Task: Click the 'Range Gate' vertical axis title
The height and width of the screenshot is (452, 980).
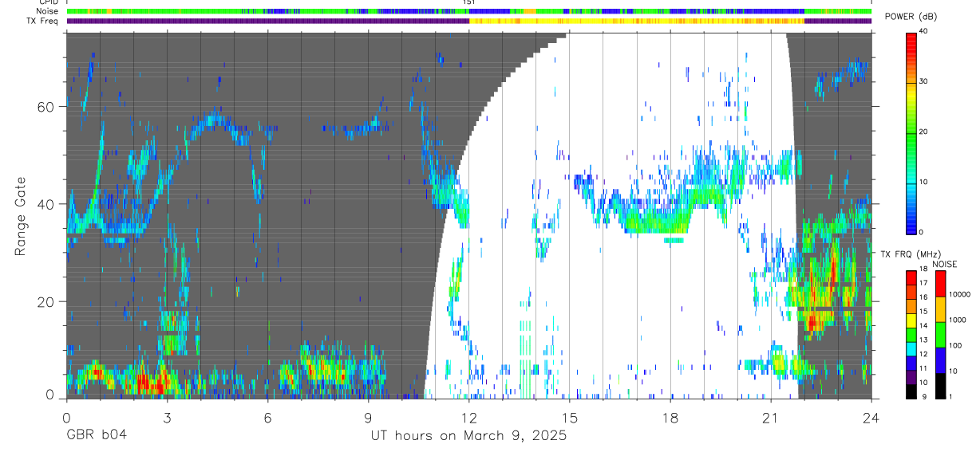Action: click(x=20, y=216)
